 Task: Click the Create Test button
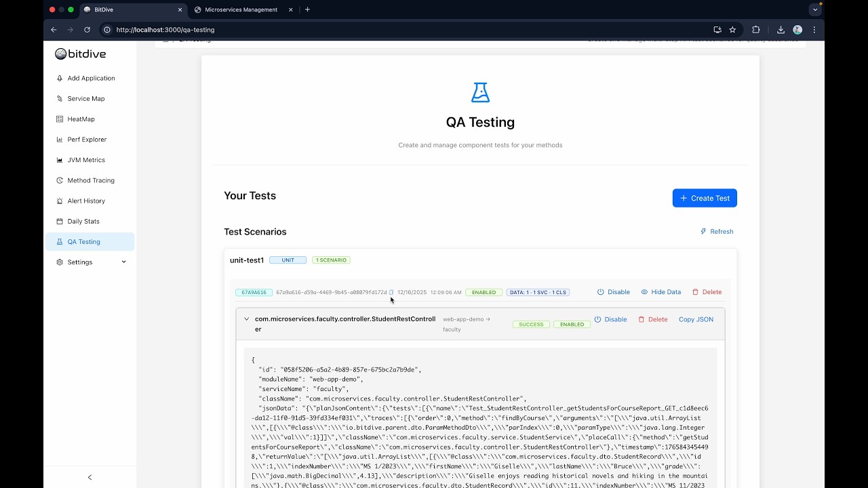point(705,198)
